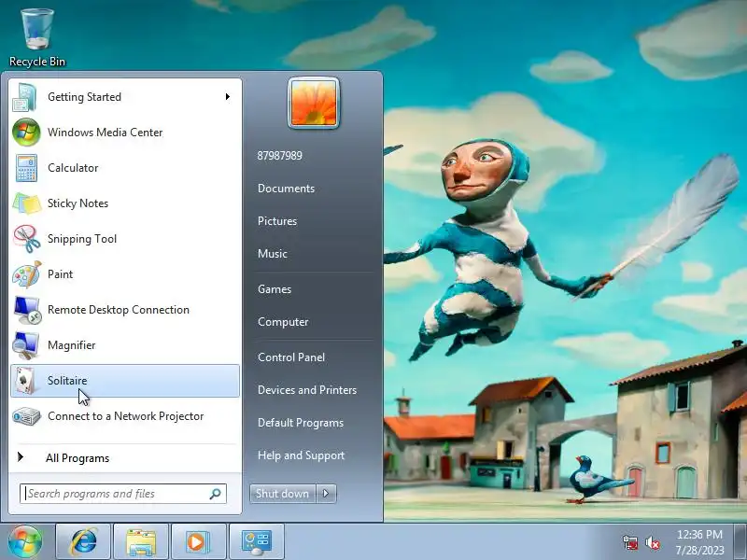Open the Music library link
The height and width of the screenshot is (560, 747).
point(272,253)
